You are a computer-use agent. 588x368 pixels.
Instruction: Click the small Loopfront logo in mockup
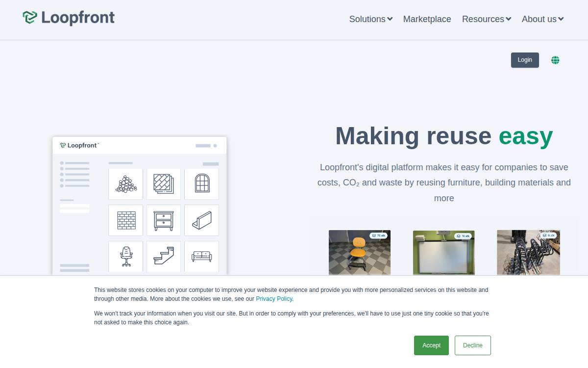[79, 145]
